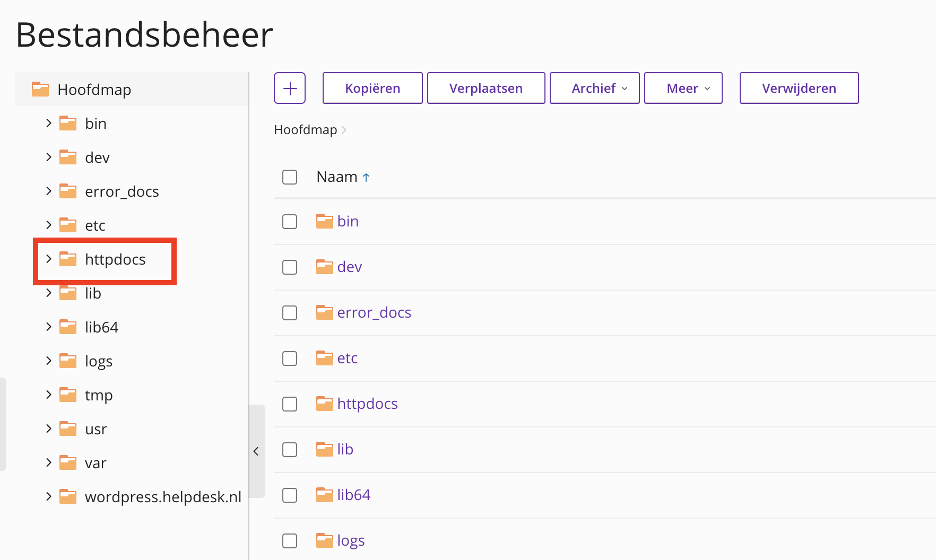
Task: Tick the checkbox for the httpdocs row
Action: 290,404
